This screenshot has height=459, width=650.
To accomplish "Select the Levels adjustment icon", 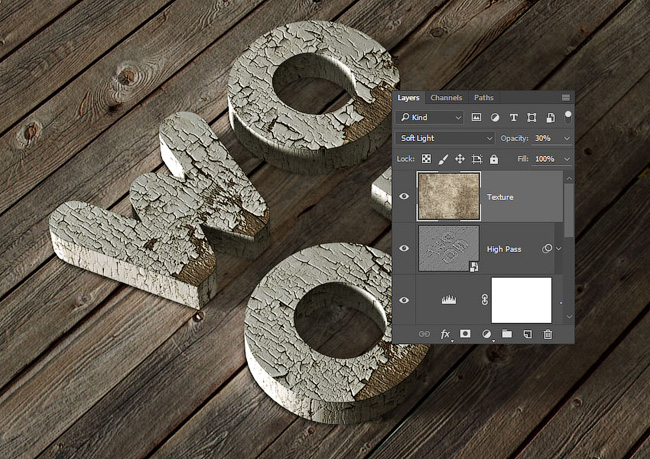I will [x=449, y=300].
